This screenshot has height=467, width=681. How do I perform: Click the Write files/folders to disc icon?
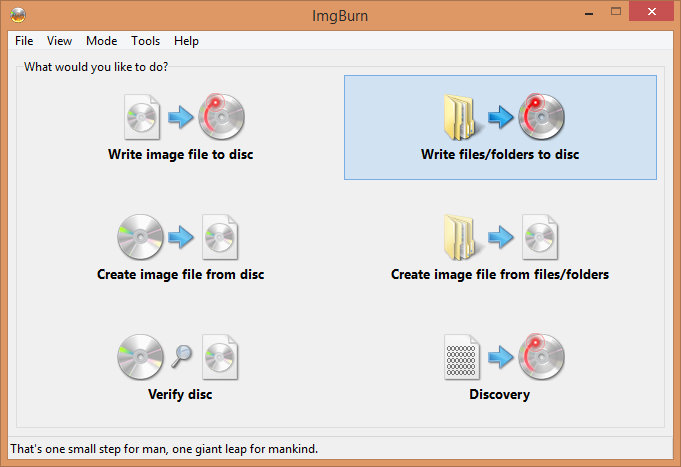[x=504, y=116]
